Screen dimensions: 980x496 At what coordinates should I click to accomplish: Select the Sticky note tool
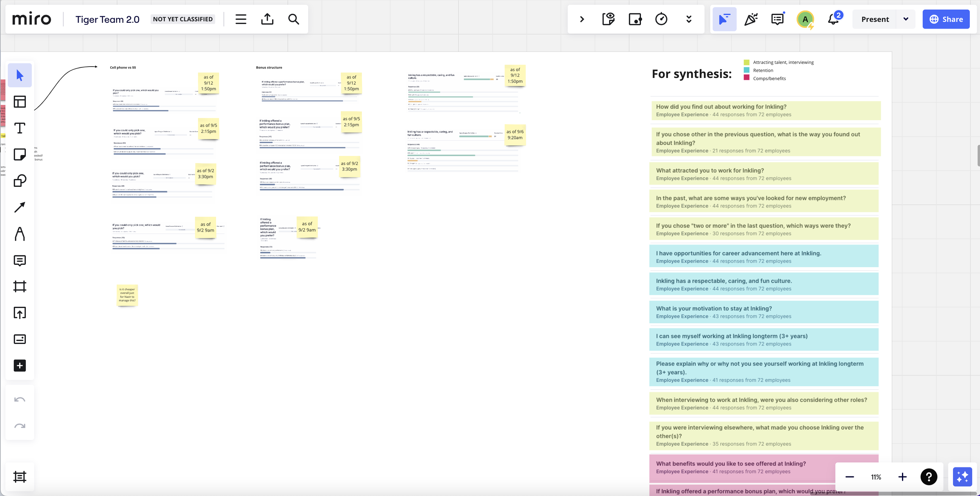pyautogui.click(x=20, y=154)
